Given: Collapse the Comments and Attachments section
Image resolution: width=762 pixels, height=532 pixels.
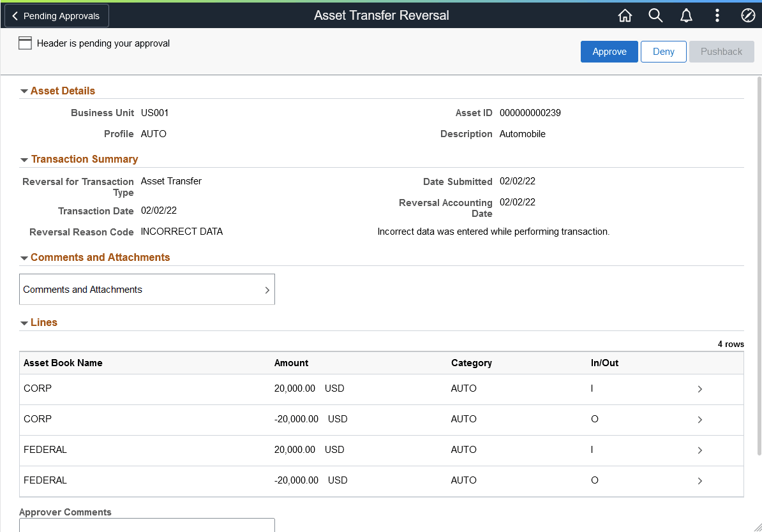Looking at the screenshot, I should coord(24,257).
